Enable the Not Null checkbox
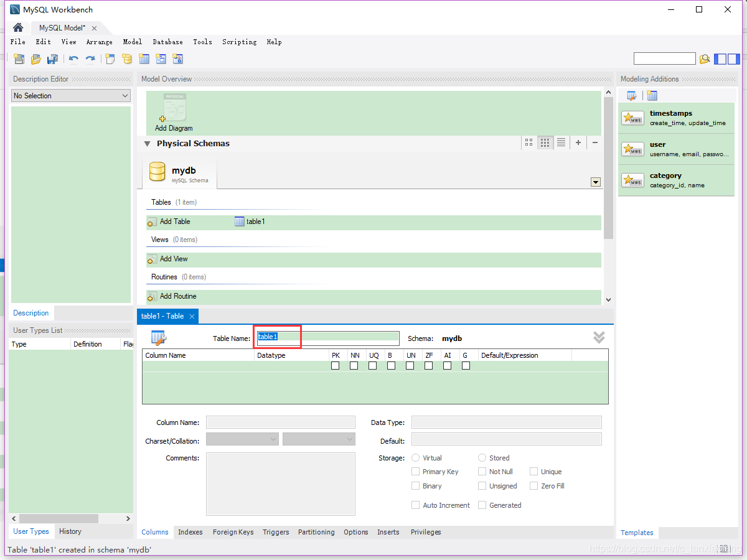The image size is (747, 560). tap(482, 472)
